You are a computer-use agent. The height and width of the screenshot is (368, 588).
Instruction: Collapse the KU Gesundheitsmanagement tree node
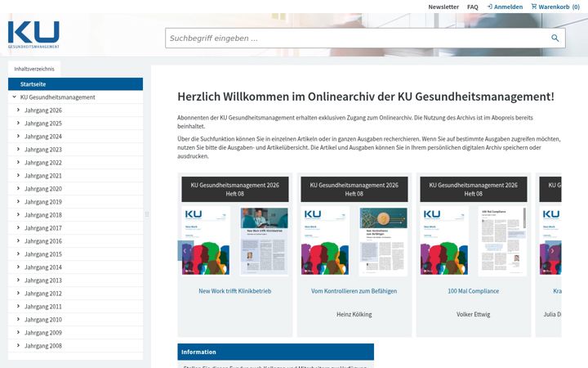(x=14, y=96)
